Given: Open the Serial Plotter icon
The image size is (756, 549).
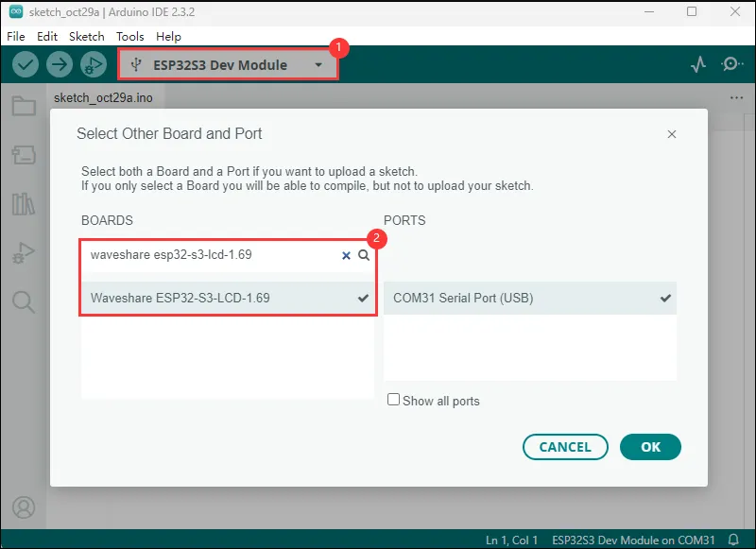Looking at the screenshot, I should pyautogui.click(x=698, y=65).
